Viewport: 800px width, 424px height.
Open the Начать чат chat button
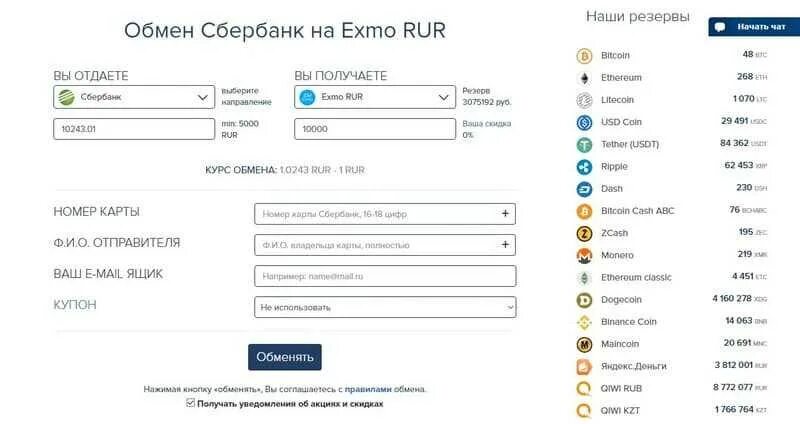pyautogui.click(x=754, y=27)
